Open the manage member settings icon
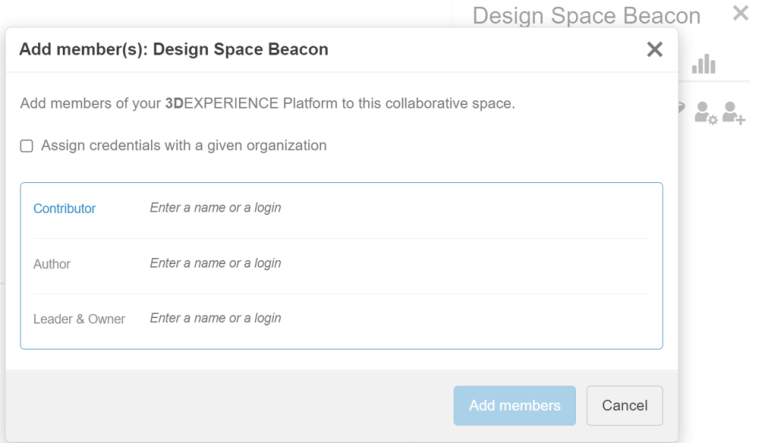This screenshot has height=443, width=768. point(706,113)
